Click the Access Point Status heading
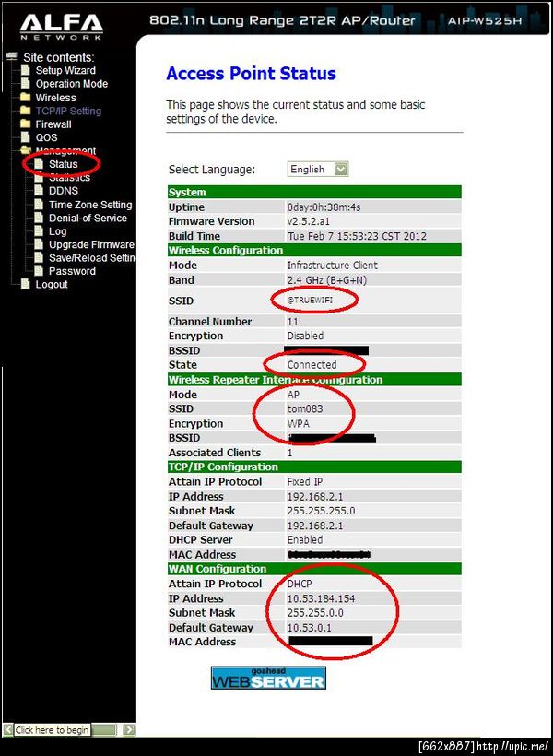Viewport: 553px width, 756px height. pos(252,74)
